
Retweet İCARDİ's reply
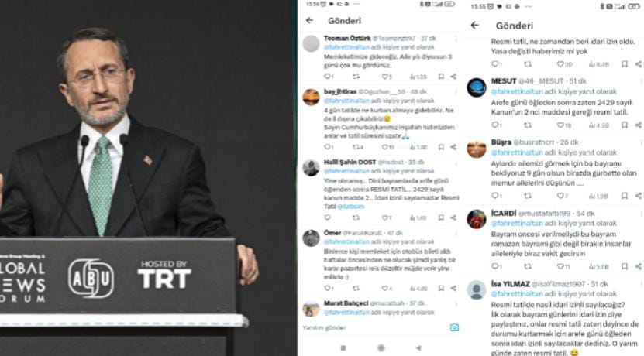[x=528, y=266]
